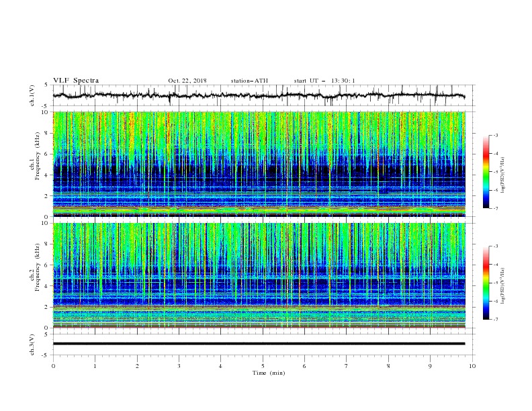Screen dimensions: 532x411
Task: Click the time axis tick label "3"
Action: pos(179,366)
